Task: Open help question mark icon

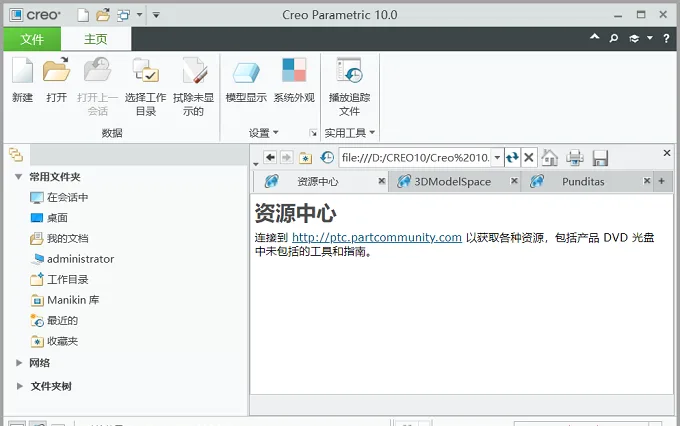Action: 666,38
